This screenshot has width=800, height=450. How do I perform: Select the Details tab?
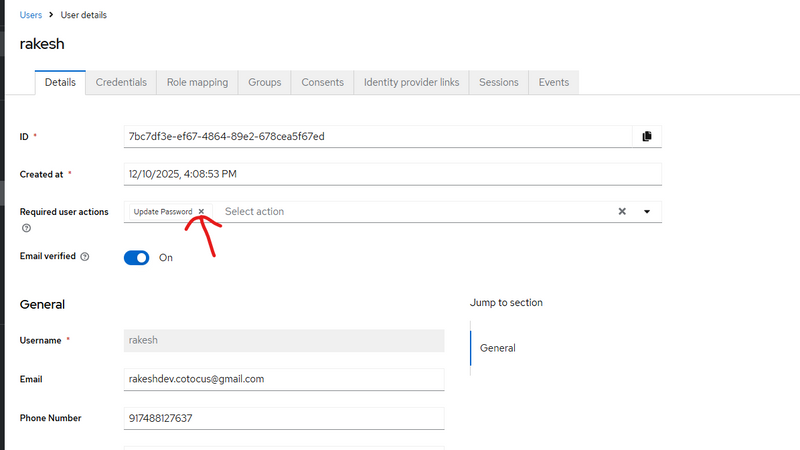pyautogui.click(x=60, y=82)
